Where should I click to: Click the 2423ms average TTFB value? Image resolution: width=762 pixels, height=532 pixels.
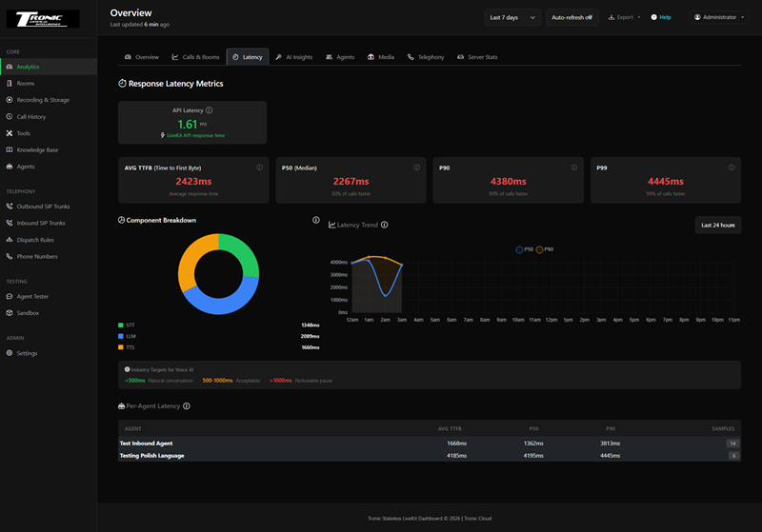(193, 181)
